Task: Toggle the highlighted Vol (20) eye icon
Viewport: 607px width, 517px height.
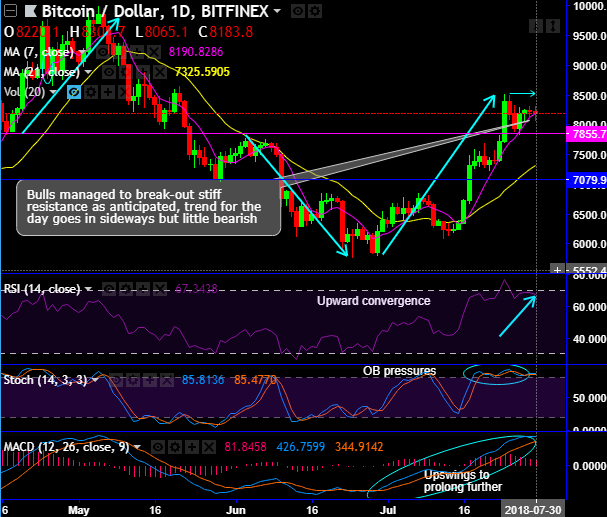Action: tap(74, 92)
